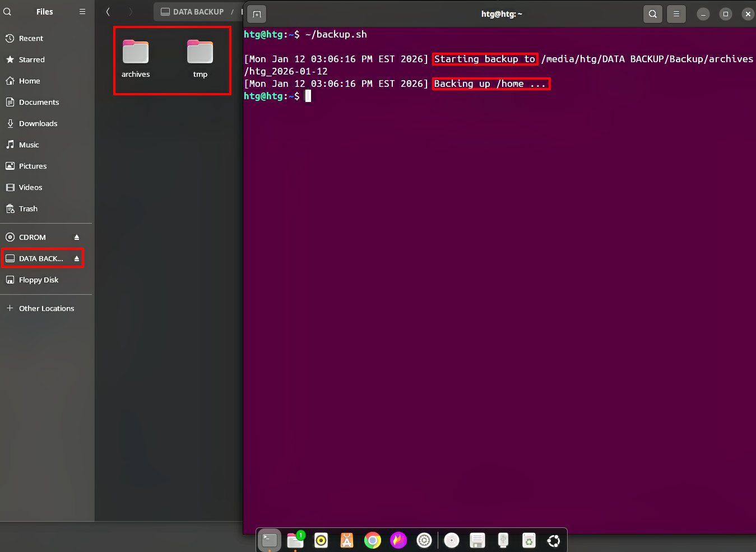Go back using the navigation arrow
Image resolution: width=756 pixels, height=552 pixels.
point(108,11)
